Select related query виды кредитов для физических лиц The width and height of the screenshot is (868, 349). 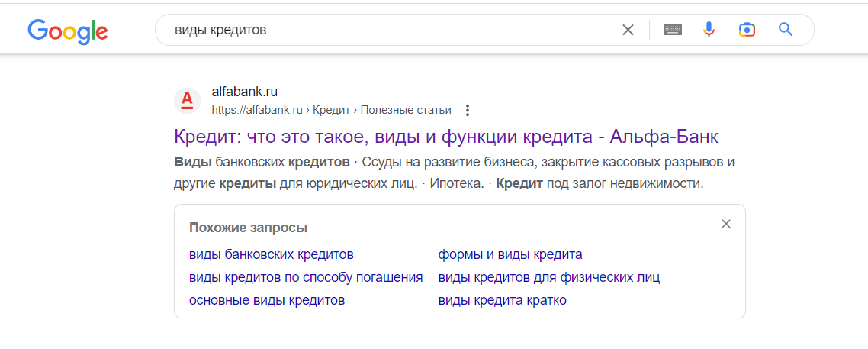click(549, 277)
